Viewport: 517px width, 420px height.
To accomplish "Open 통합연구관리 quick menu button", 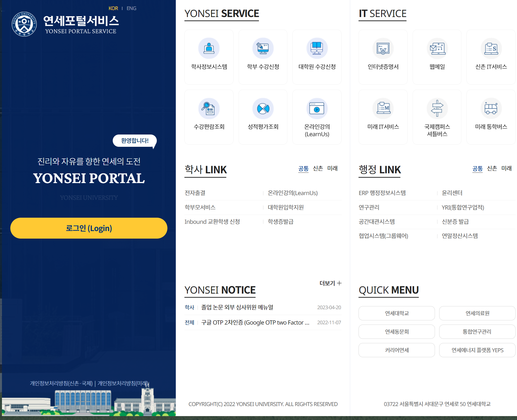I will pos(477,332).
